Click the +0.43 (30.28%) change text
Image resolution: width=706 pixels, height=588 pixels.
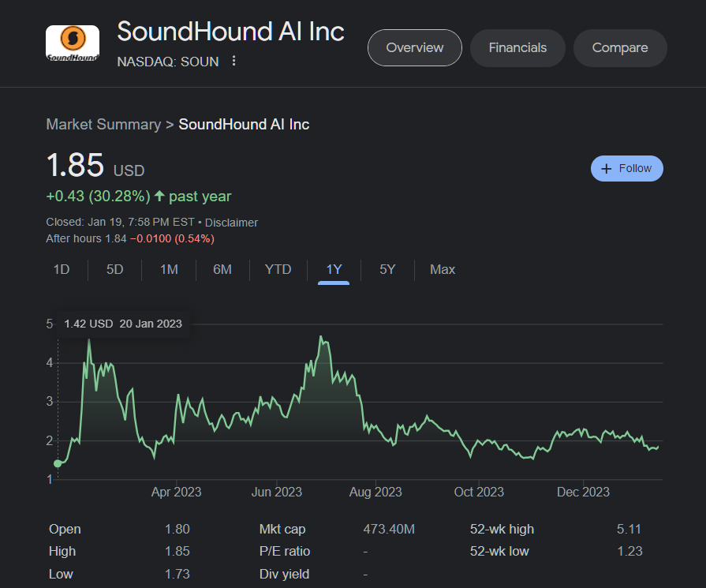click(98, 196)
